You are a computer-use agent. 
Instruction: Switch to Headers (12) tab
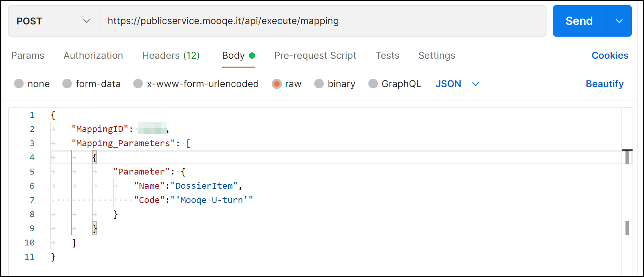tap(171, 56)
